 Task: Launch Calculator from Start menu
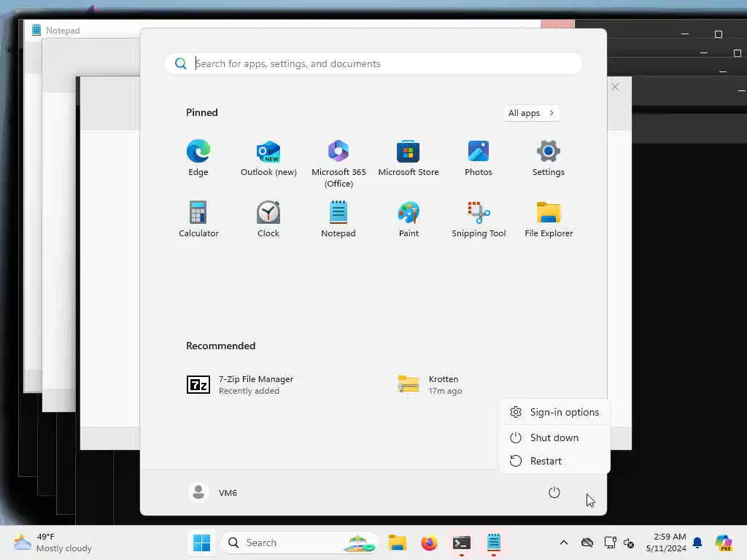tap(198, 219)
